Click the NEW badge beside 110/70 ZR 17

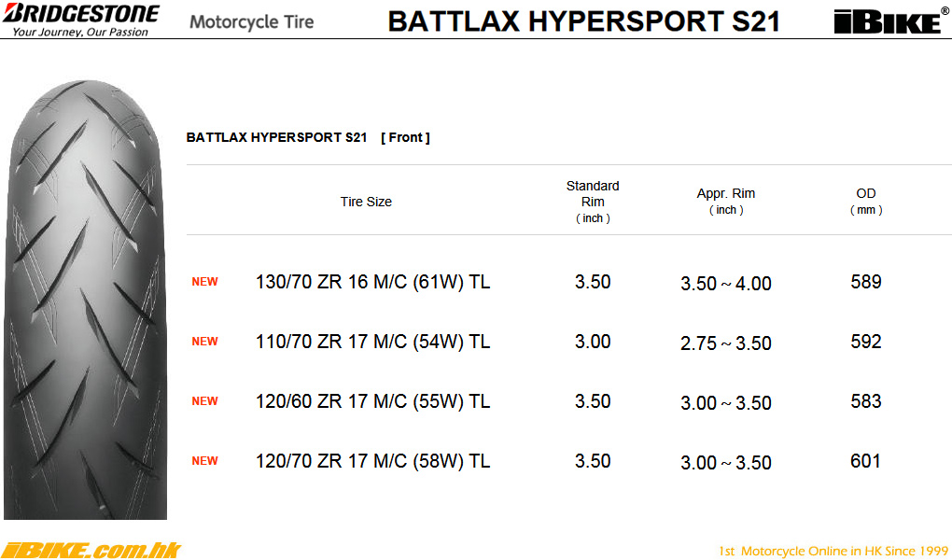pyautogui.click(x=204, y=342)
